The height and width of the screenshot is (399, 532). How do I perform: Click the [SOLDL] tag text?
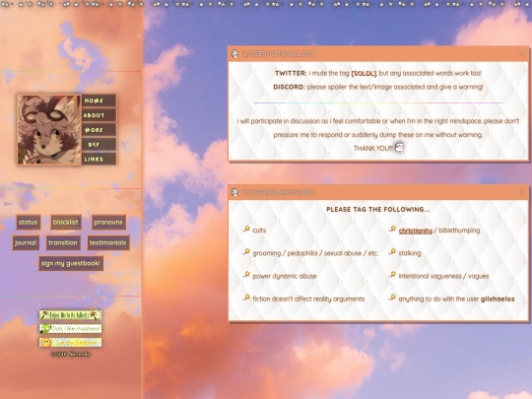point(364,73)
